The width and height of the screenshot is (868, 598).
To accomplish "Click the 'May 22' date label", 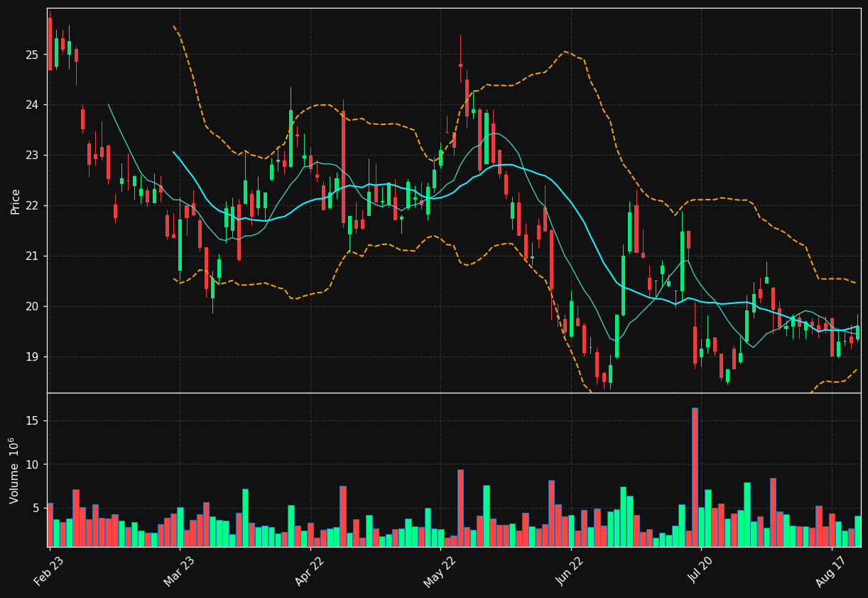I will [x=440, y=570].
